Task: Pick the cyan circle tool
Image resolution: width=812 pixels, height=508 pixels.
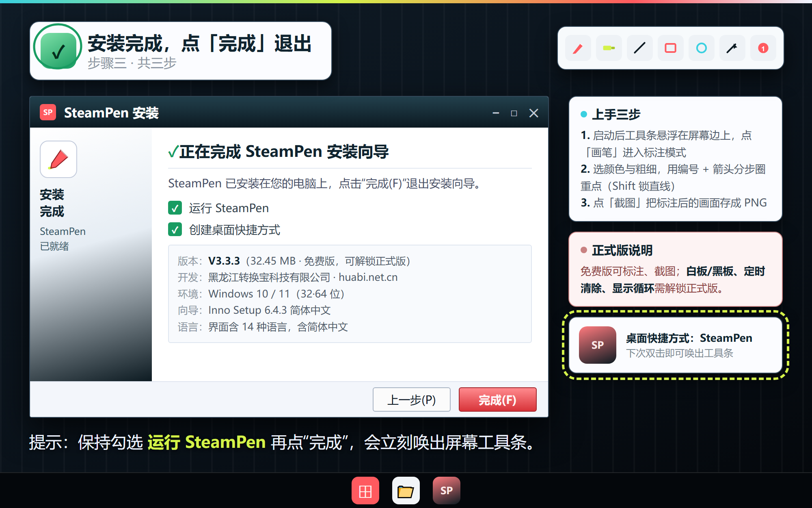Action: pyautogui.click(x=701, y=48)
